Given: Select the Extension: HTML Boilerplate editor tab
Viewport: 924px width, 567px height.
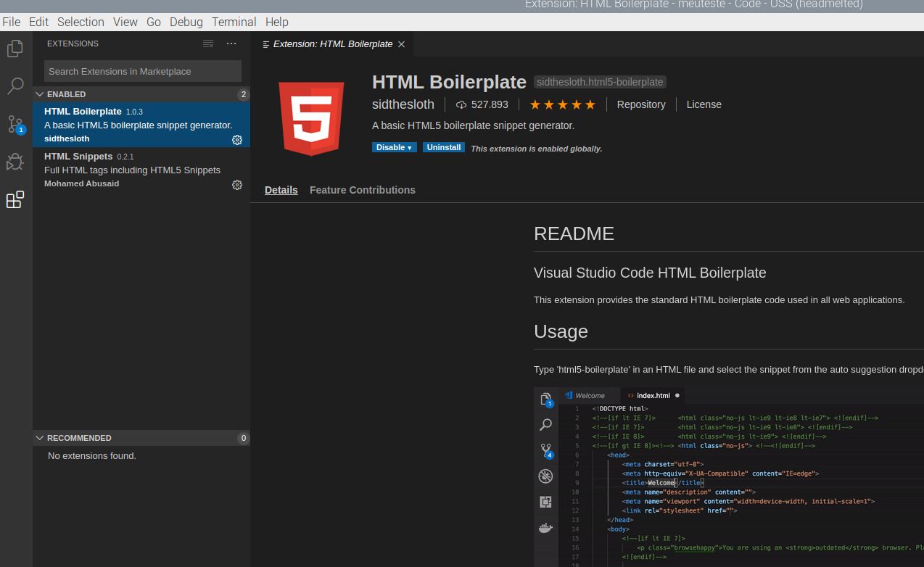Looking at the screenshot, I should click(x=331, y=44).
